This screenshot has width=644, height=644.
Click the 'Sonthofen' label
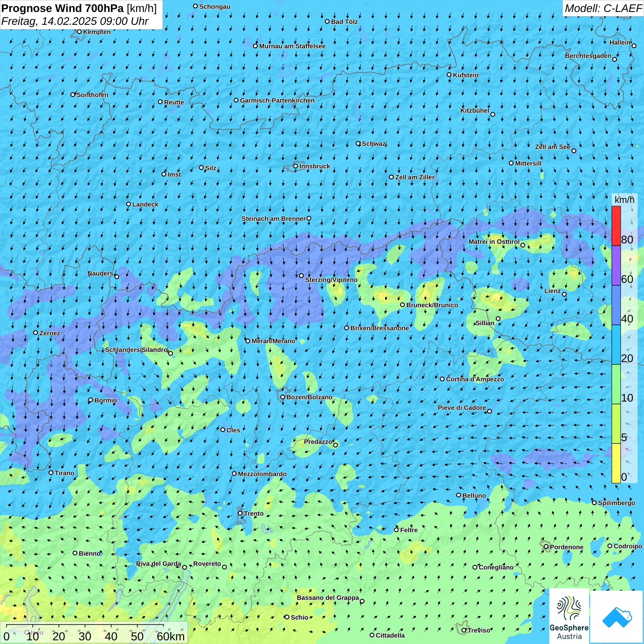92,95
